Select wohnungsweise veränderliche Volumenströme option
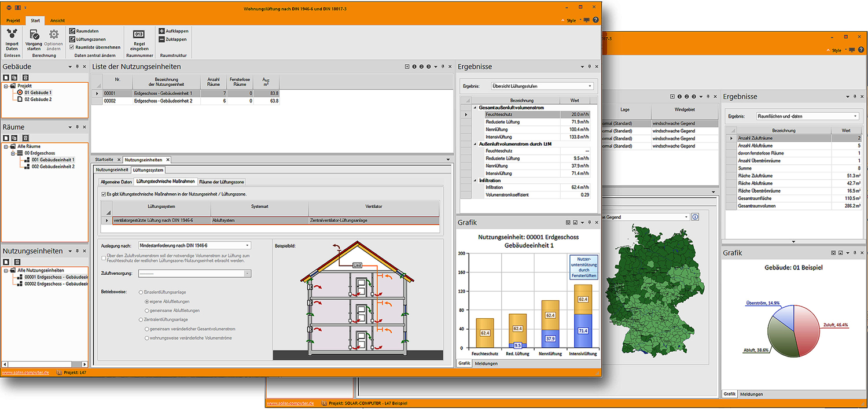The image size is (868, 409). click(146, 337)
